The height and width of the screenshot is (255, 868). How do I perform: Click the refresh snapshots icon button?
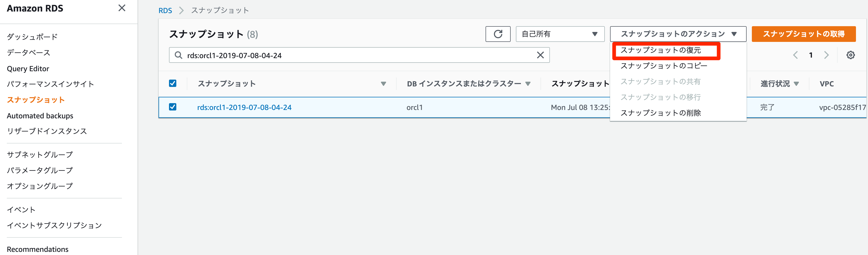coord(498,34)
